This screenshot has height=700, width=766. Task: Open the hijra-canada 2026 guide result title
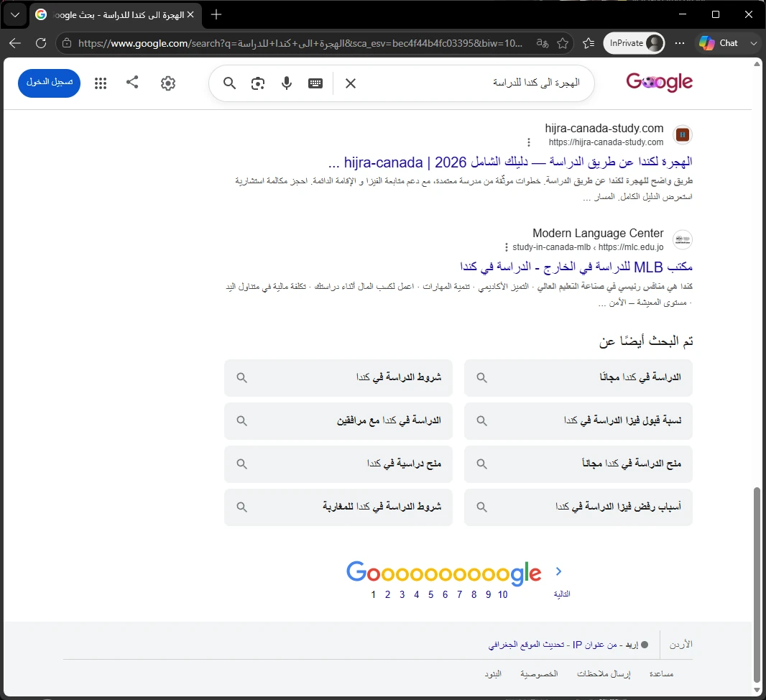510,162
